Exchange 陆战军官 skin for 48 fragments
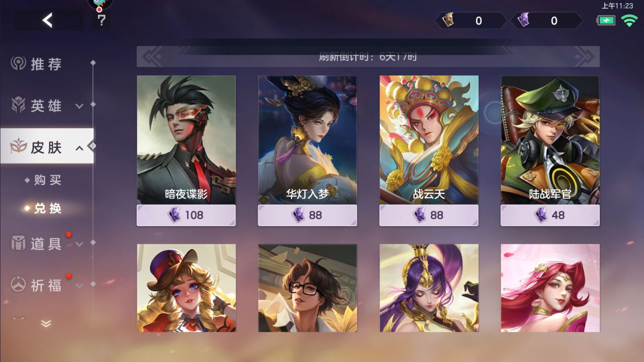Image resolution: width=644 pixels, height=362 pixels. pos(550,215)
